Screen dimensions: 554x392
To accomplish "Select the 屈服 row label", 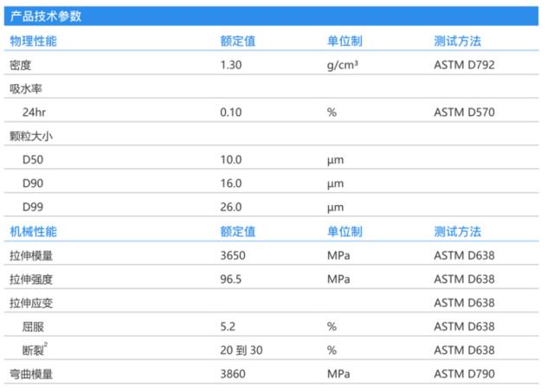I will tap(33, 327).
